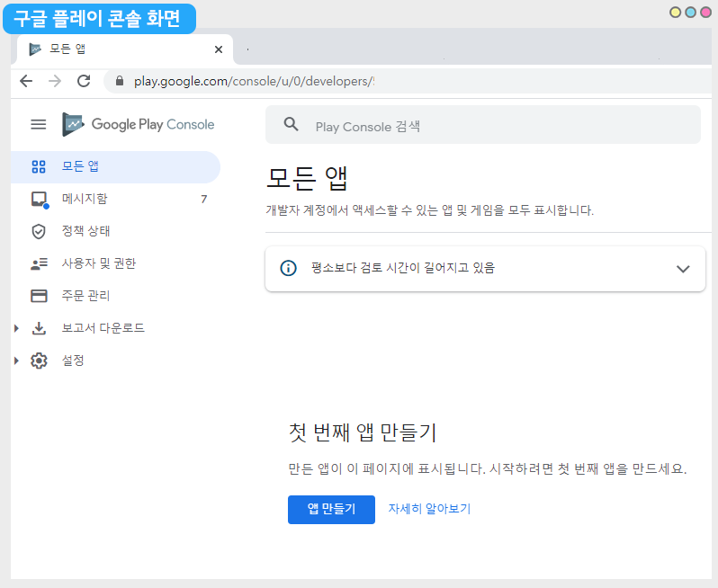Click the 정책 상태 shield icon
The height and width of the screenshot is (588, 718).
pyautogui.click(x=39, y=231)
